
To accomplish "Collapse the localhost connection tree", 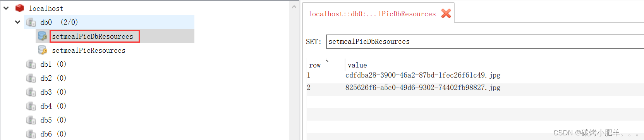I will [x=6, y=8].
